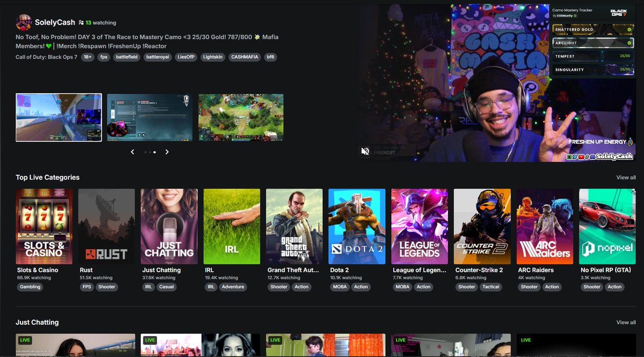
Task: Open the Just Chatting category cover
Action: (x=169, y=226)
